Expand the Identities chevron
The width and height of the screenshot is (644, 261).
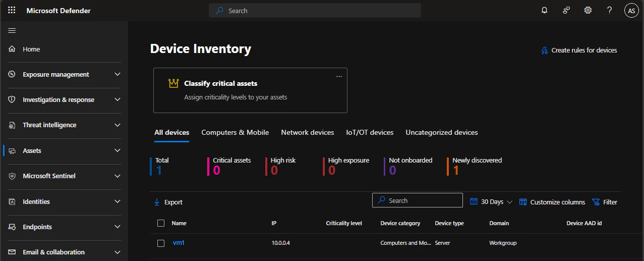click(x=118, y=201)
